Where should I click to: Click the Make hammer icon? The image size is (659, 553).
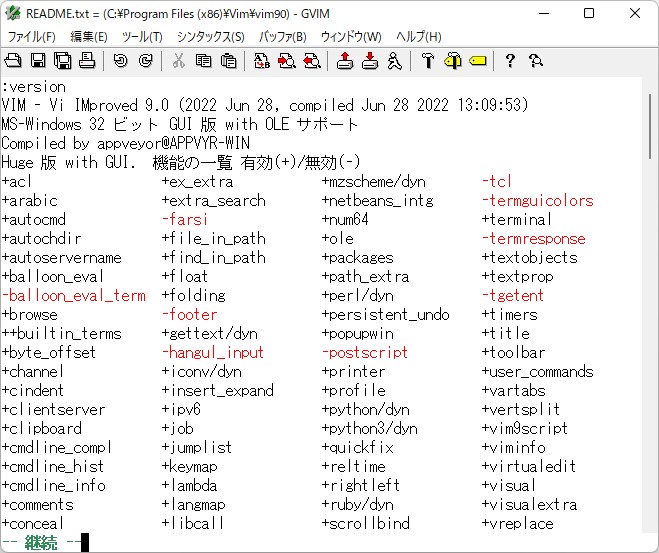(x=428, y=61)
